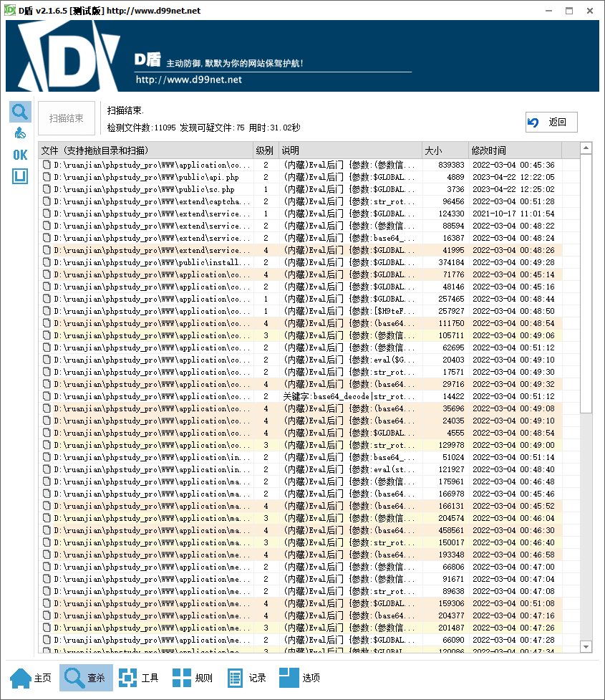Click the date 2023-04-22 12:25:02
The image size is (605, 700).
coord(513,189)
